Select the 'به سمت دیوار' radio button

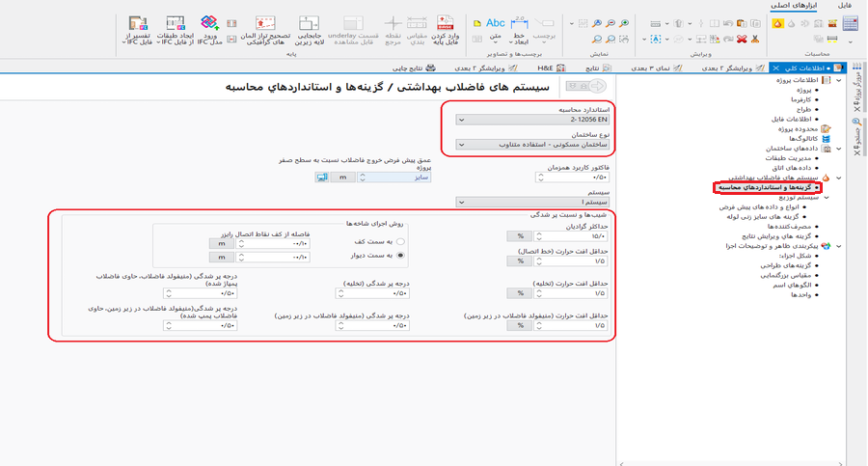click(x=401, y=256)
